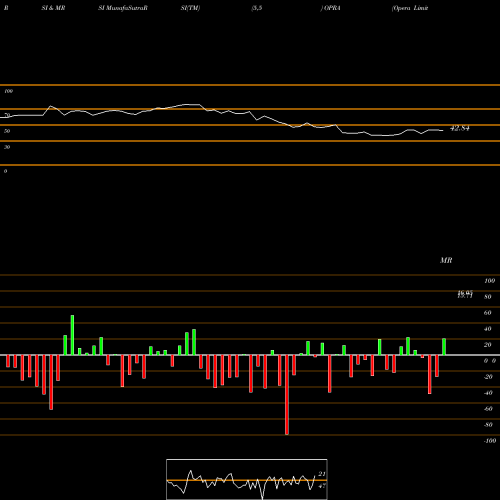Viewport: 500px width, 500px height.
Task: Click the '-20' label on MR axis
Action: tap(488, 377)
